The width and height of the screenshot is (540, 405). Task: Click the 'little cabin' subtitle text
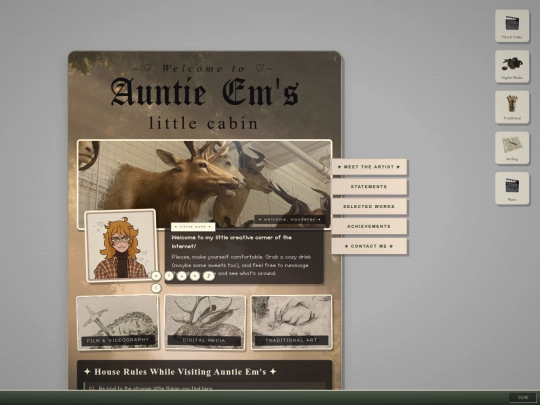(x=203, y=123)
